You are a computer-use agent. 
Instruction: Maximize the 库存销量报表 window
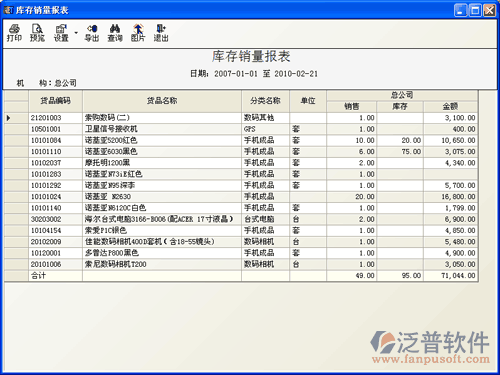click(475, 10)
